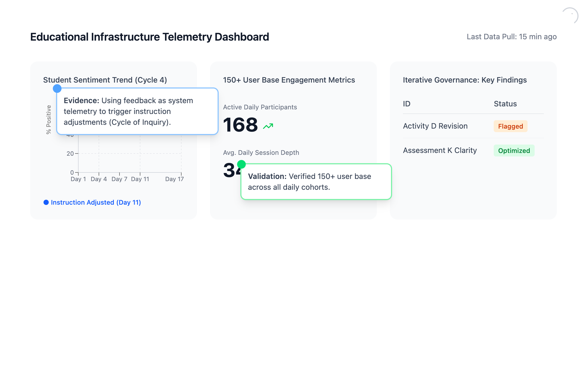
Task: Click the Student Sentiment Trend card title
Action: (x=105, y=80)
